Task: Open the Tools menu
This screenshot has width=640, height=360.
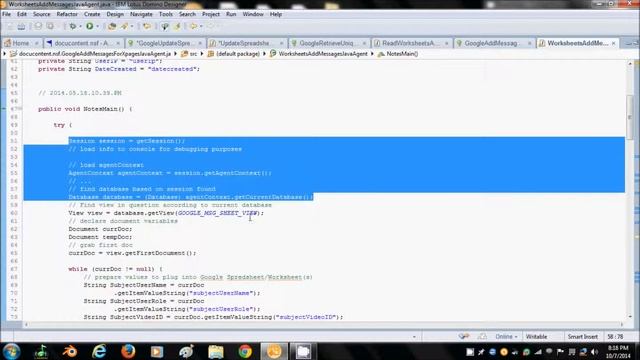Action: [166, 14]
